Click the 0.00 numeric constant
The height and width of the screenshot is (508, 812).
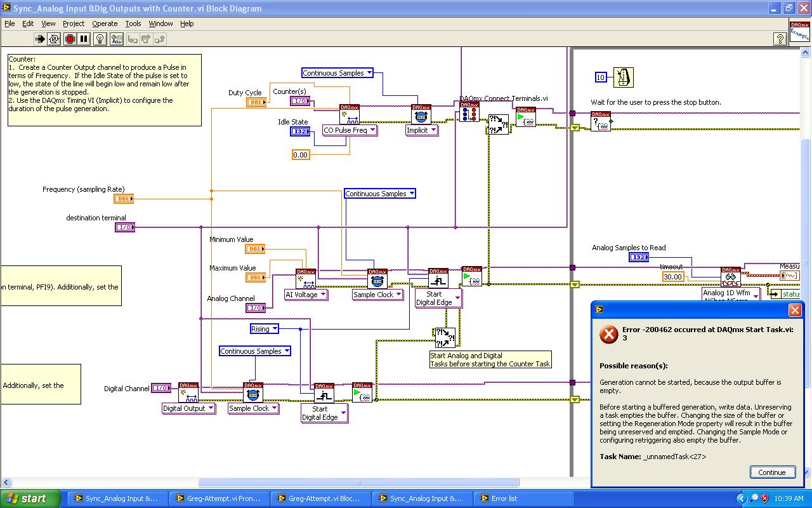301,154
